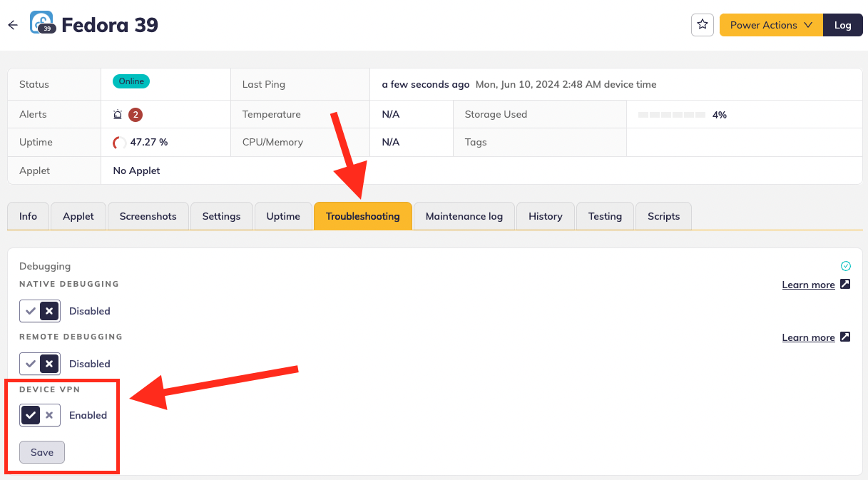Viewport: 868px width, 480px height.
Task: Click the Fedora 39 device logo
Action: pos(42,23)
